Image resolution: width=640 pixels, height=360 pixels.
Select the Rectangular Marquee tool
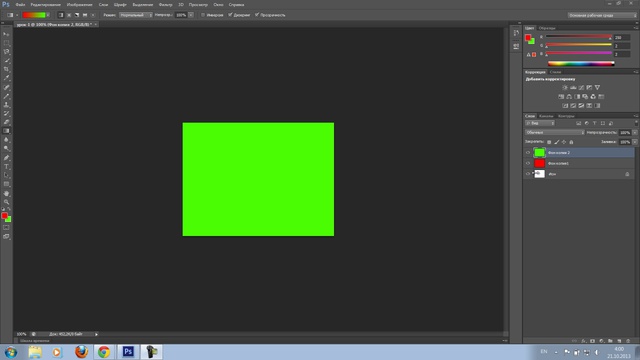pos(6,43)
